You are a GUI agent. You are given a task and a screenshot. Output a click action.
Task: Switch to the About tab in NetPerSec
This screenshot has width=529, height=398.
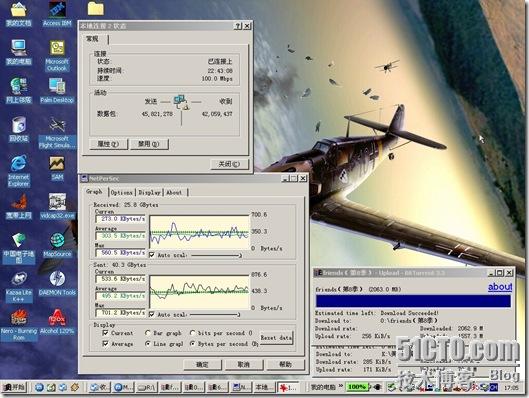[x=174, y=192]
